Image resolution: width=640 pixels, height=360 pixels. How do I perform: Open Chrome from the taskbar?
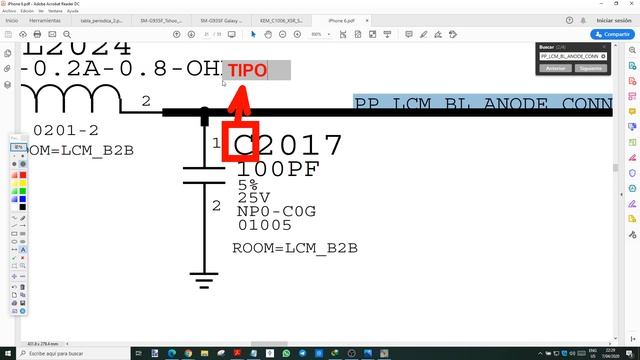click(188, 353)
